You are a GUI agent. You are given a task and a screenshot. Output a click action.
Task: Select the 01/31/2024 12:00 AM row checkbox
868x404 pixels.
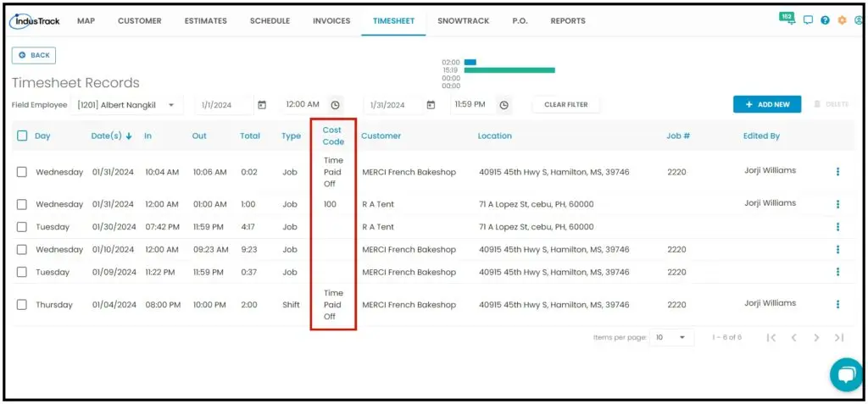21,204
